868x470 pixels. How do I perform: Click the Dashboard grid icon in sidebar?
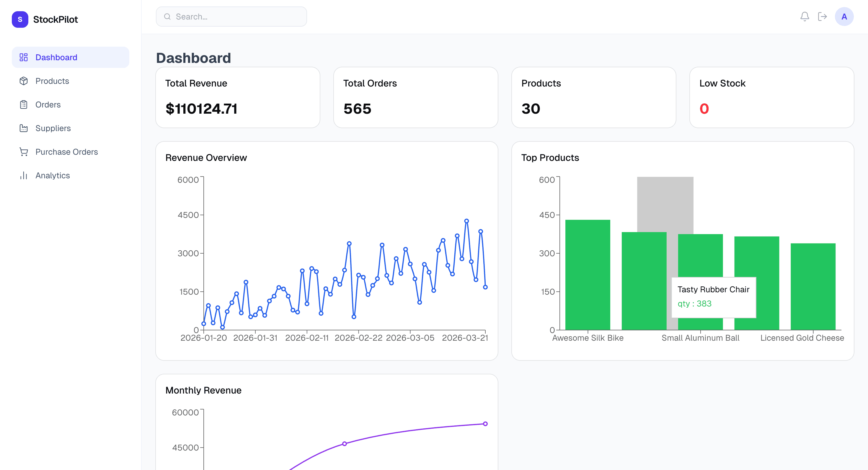coord(24,57)
